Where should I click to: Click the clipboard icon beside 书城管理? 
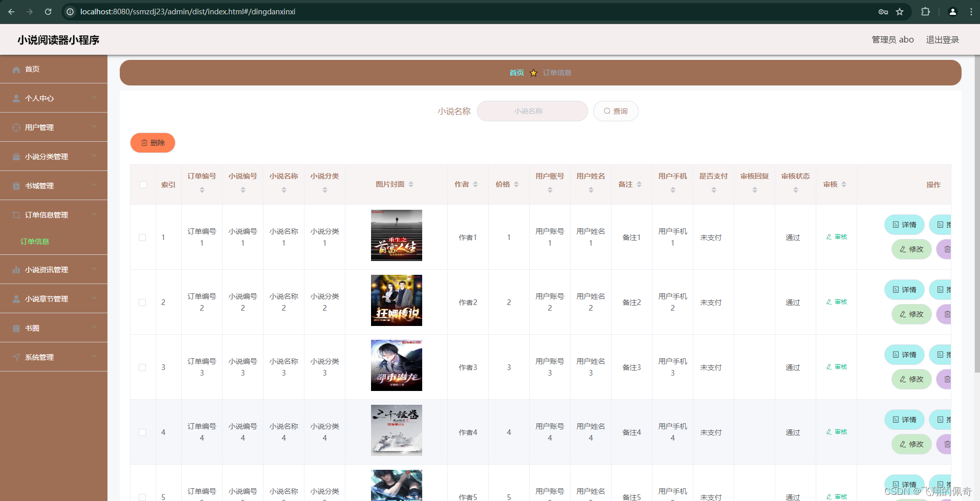16,186
